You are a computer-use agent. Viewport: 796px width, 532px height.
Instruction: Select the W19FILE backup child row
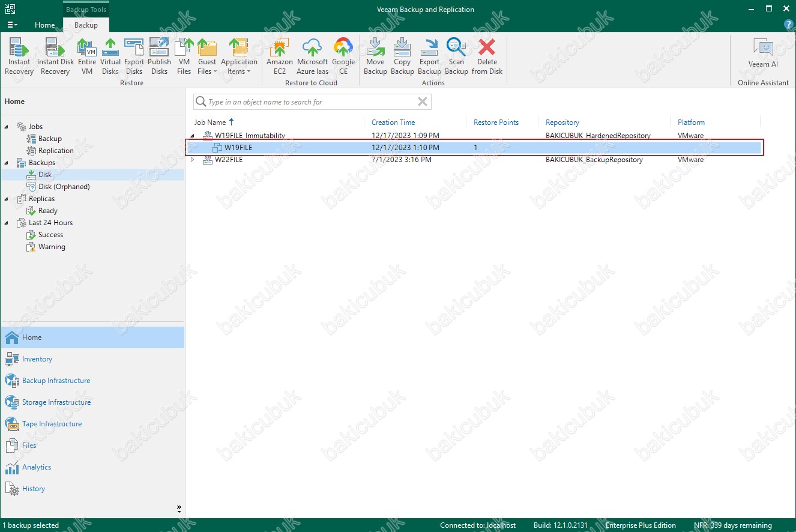(x=474, y=148)
